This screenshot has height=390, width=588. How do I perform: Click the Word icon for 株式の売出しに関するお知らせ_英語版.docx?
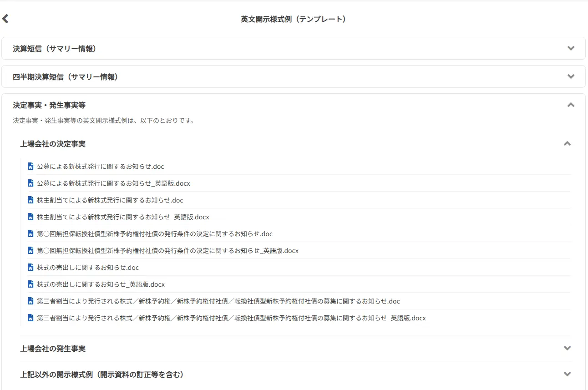point(30,284)
